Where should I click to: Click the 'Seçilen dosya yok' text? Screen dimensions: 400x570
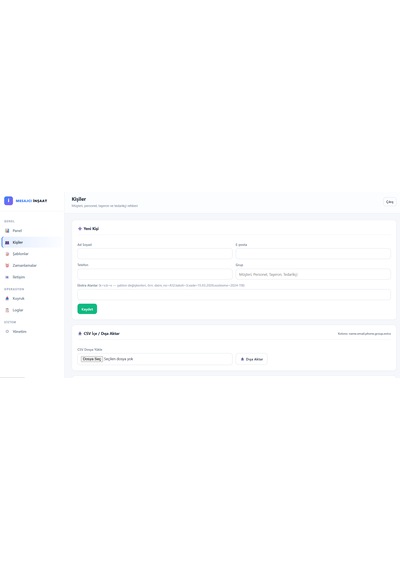point(119,359)
